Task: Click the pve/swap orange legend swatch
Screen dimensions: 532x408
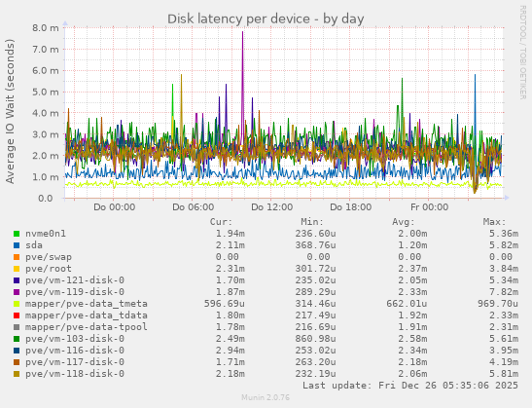Action: 17,257
